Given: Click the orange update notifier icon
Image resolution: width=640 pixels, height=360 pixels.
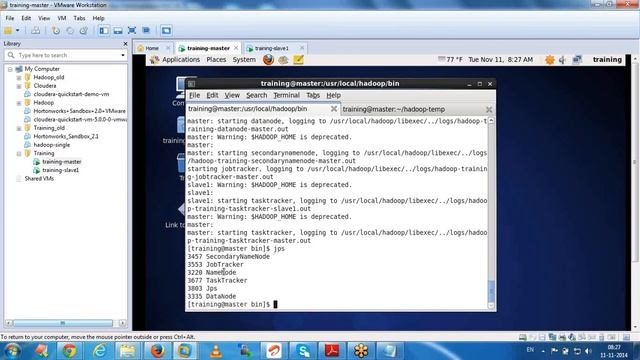Looking at the screenshot, I should (550, 60).
